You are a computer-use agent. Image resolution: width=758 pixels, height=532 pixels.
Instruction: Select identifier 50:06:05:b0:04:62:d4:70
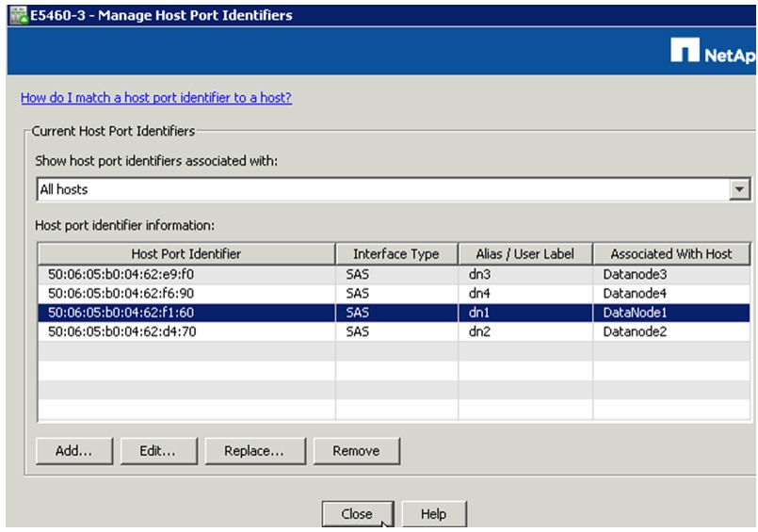[121, 331]
